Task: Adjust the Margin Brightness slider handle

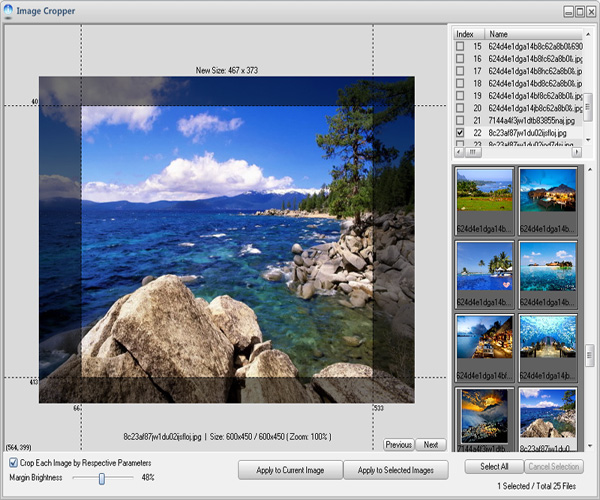Action: pos(102,478)
